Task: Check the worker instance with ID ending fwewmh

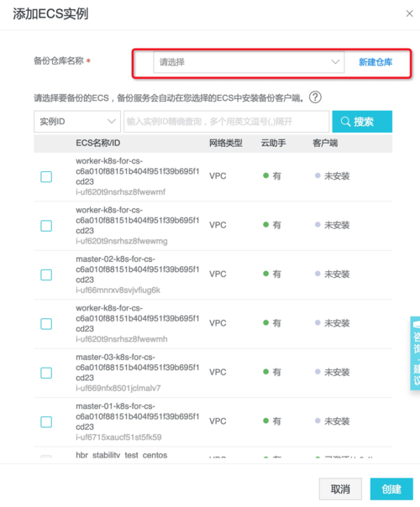Action: click(x=46, y=324)
